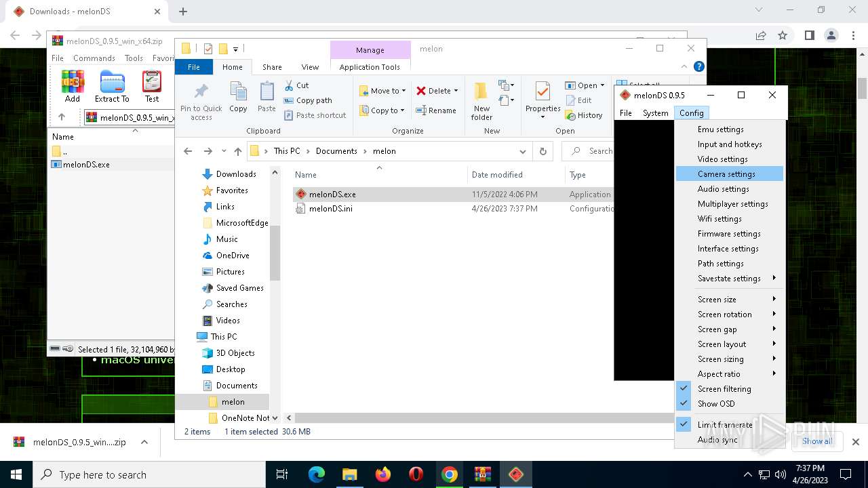Toggle Audio sync option
The height and width of the screenshot is (488, 868).
730,440
